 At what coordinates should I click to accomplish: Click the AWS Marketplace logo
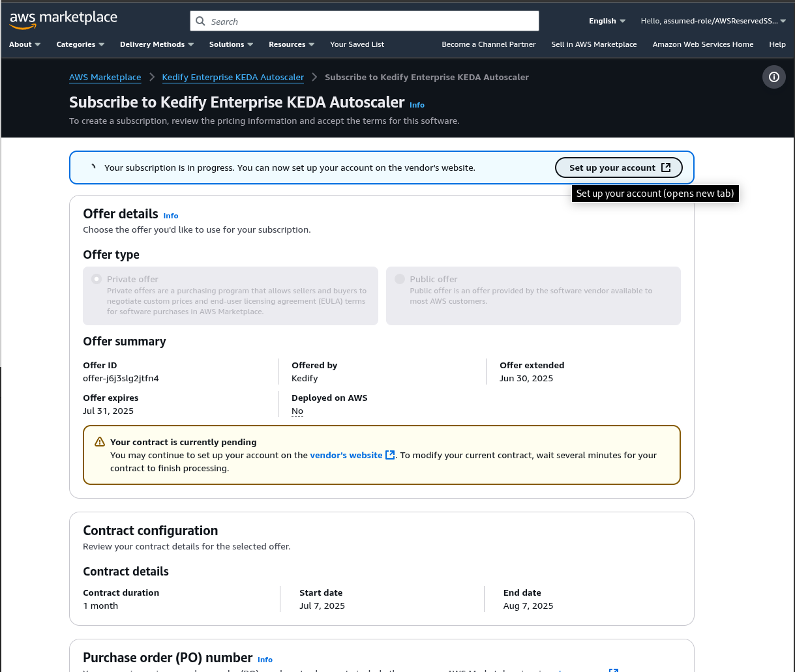(63, 20)
